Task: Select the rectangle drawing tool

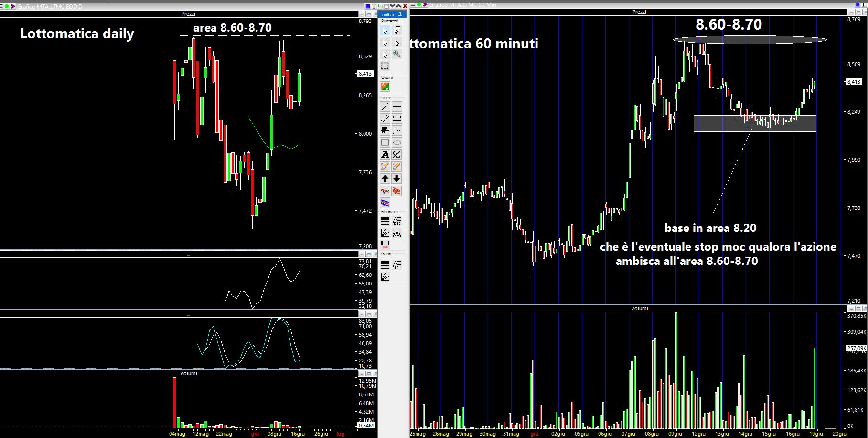Action: pos(385,142)
